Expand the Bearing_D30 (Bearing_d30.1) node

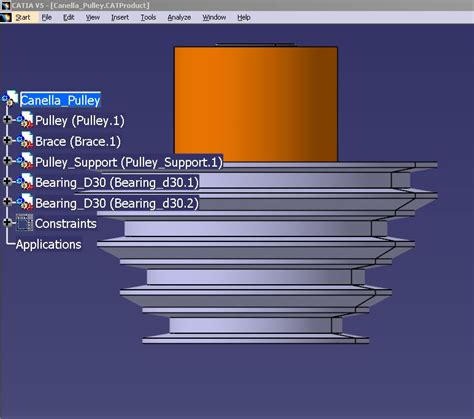coord(7,181)
